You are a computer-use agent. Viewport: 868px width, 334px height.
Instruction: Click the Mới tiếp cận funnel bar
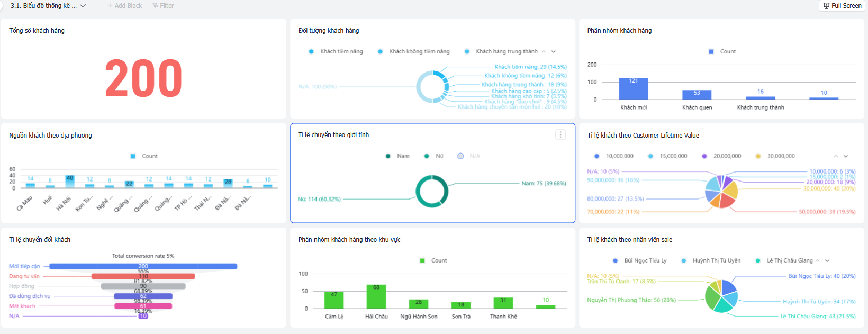[x=143, y=266]
